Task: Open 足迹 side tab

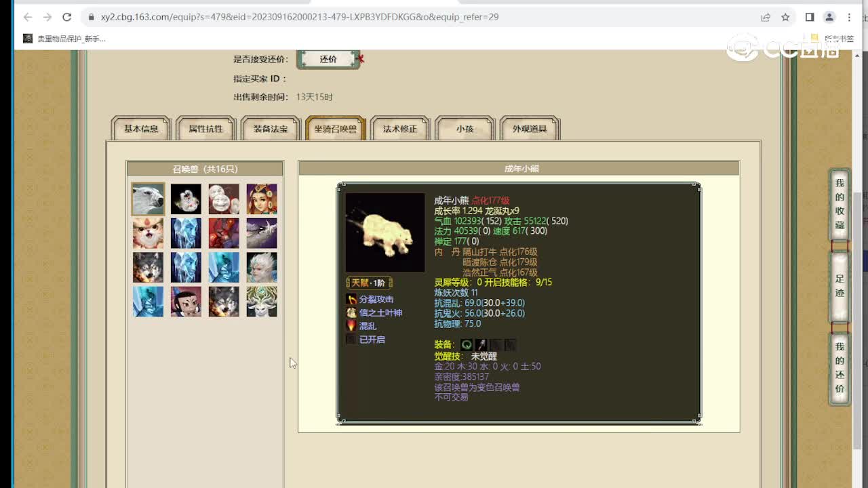Action: 840,286
